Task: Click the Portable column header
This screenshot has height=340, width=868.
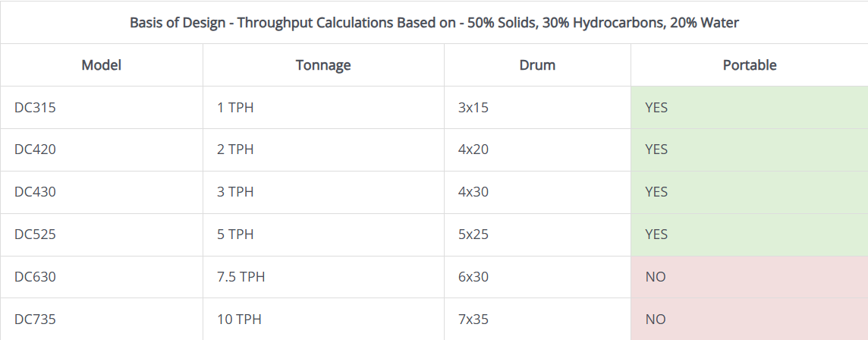Action: (749, 65)
